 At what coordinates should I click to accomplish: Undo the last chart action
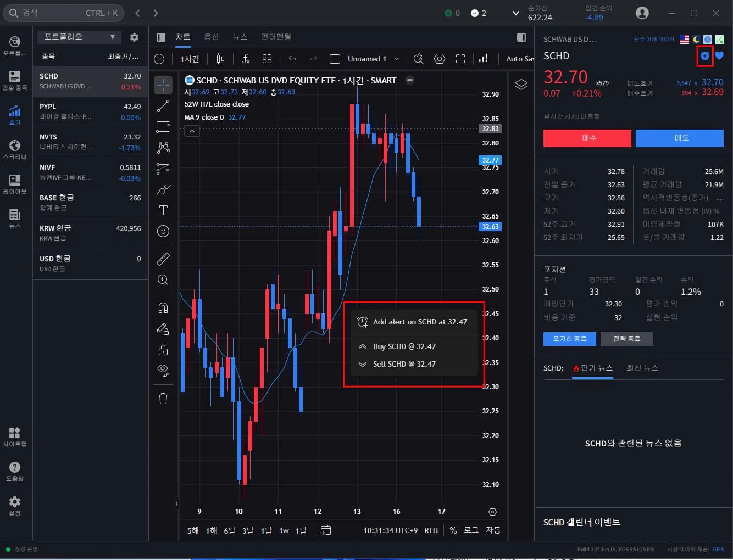tap(292, 59)
